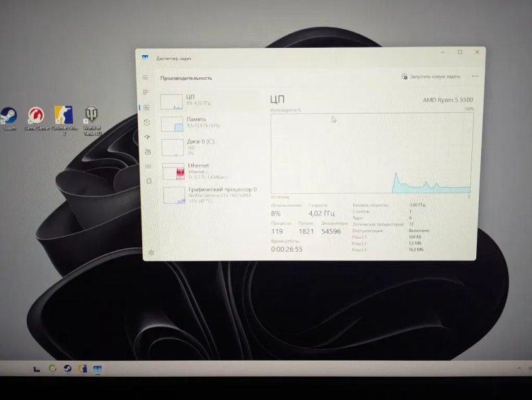532x400 pixels.
Task: Open the Details page list icon
Action: (148, 166)
